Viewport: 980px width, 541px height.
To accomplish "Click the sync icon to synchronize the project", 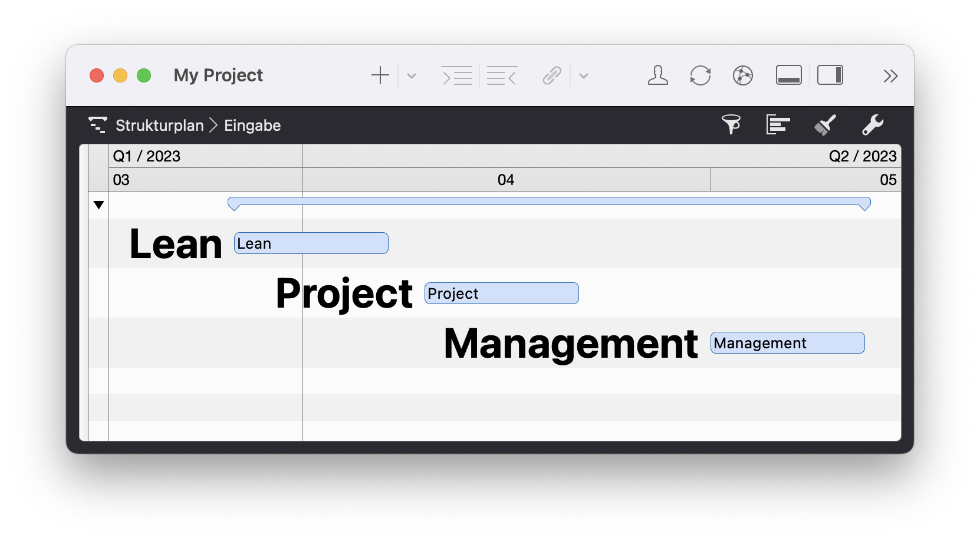I will [700, 75].
